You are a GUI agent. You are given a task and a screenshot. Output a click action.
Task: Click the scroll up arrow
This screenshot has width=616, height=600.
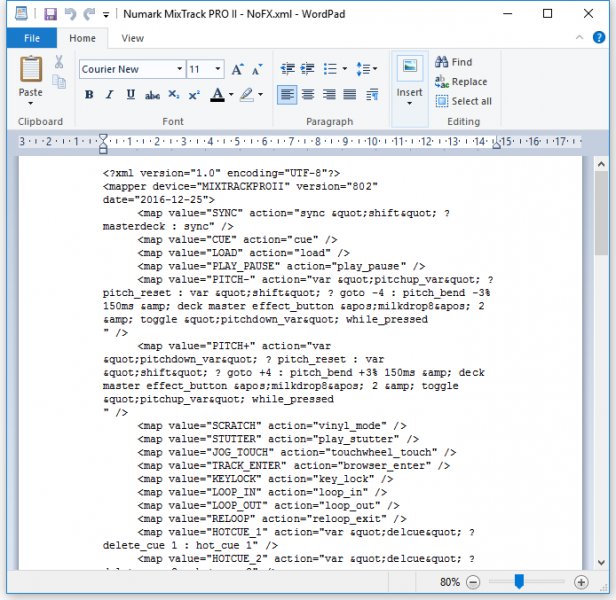pos(601,164)
